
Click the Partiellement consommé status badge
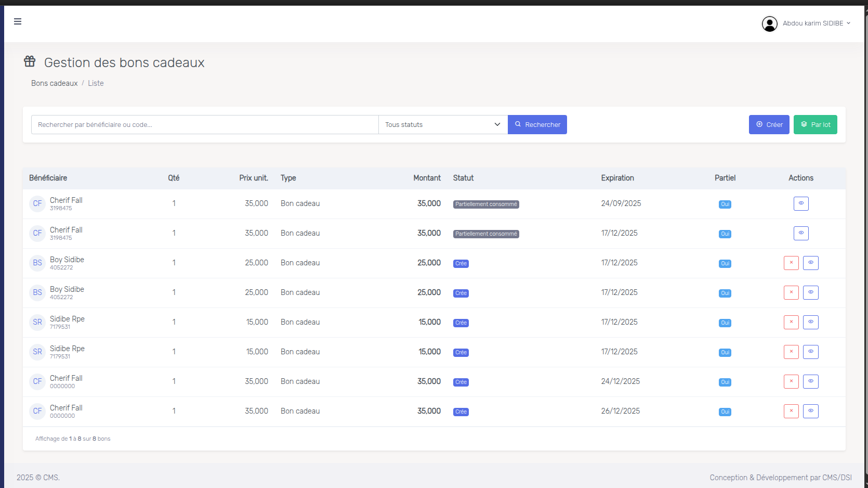pyautogui.click(x=485, y=204)
